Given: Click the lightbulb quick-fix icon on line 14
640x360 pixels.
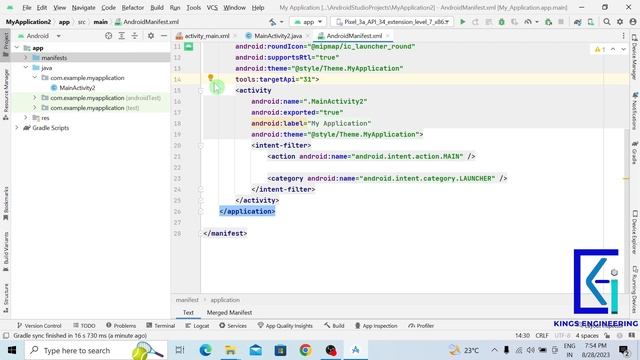Looking at the screenshot, I should point(211,77).
